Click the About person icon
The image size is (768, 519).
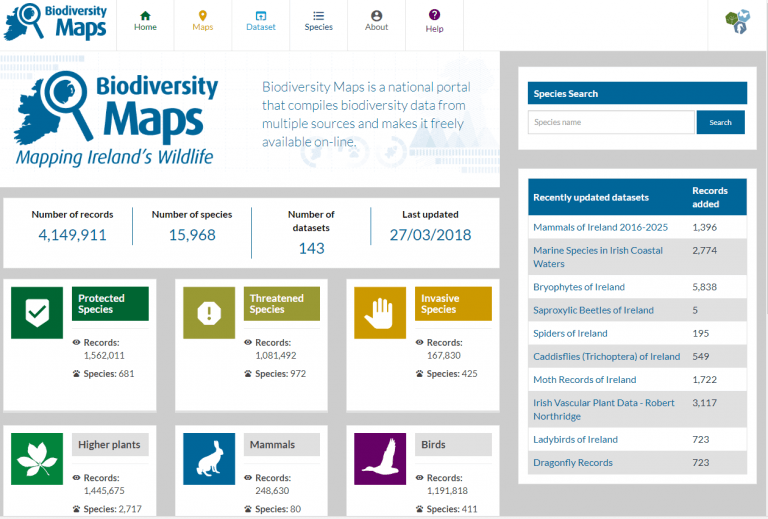click(x=377, y=16)
